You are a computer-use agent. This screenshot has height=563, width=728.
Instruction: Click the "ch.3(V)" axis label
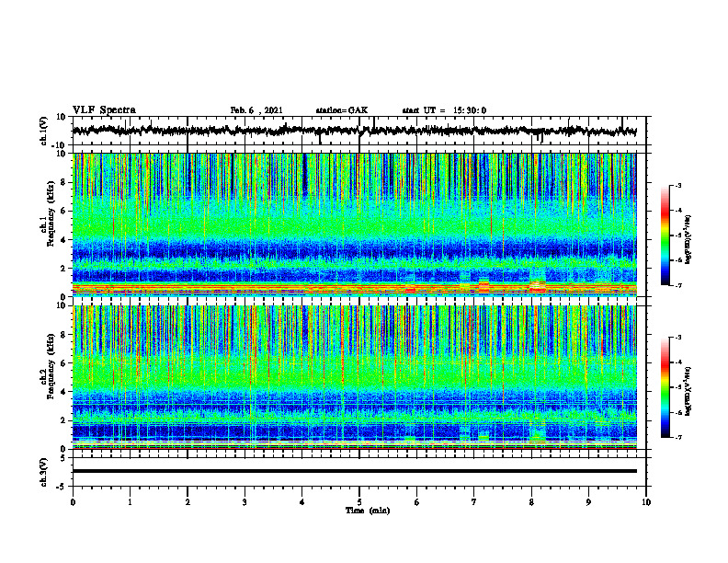pos(44,473)
